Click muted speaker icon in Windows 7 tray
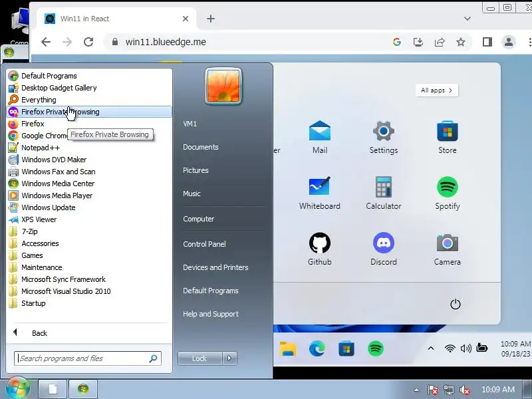 [x=464, y=390]
